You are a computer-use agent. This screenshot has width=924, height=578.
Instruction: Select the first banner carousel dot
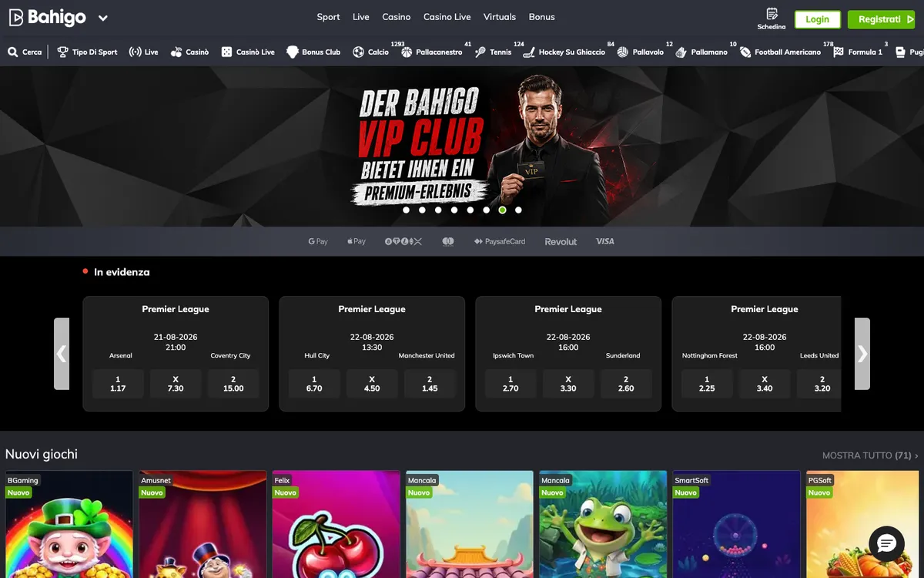click(x=406, y=210)
